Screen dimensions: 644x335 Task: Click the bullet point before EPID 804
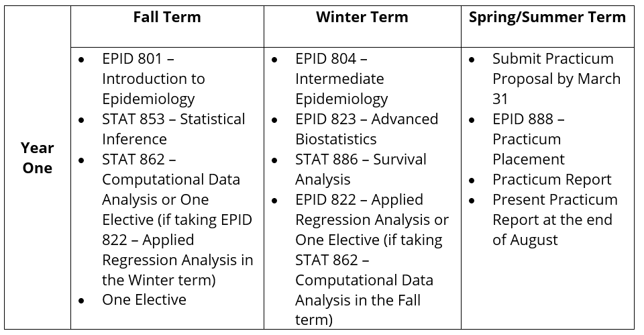[275, 59]
